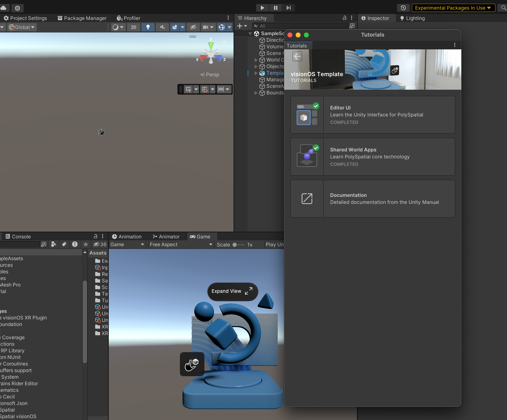Open the shading draw mode dropdown
This screenshot has height=420, width=507.
coord(118,27)
